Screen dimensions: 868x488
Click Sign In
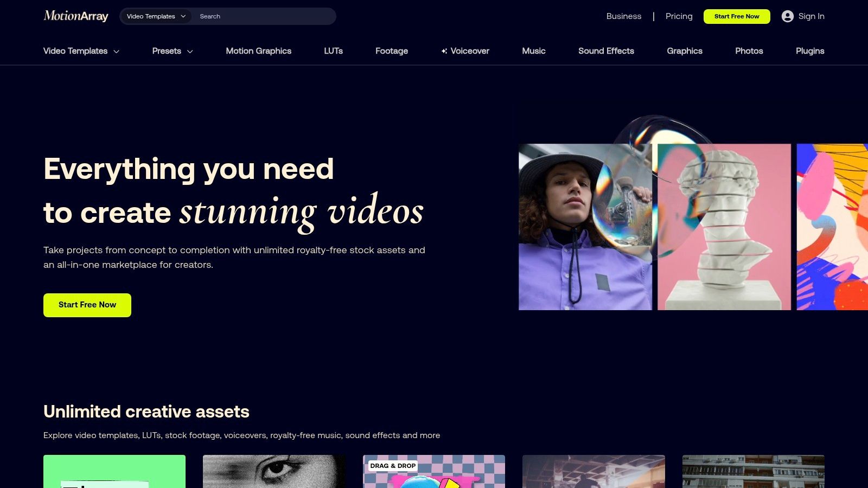pos(810,16)
